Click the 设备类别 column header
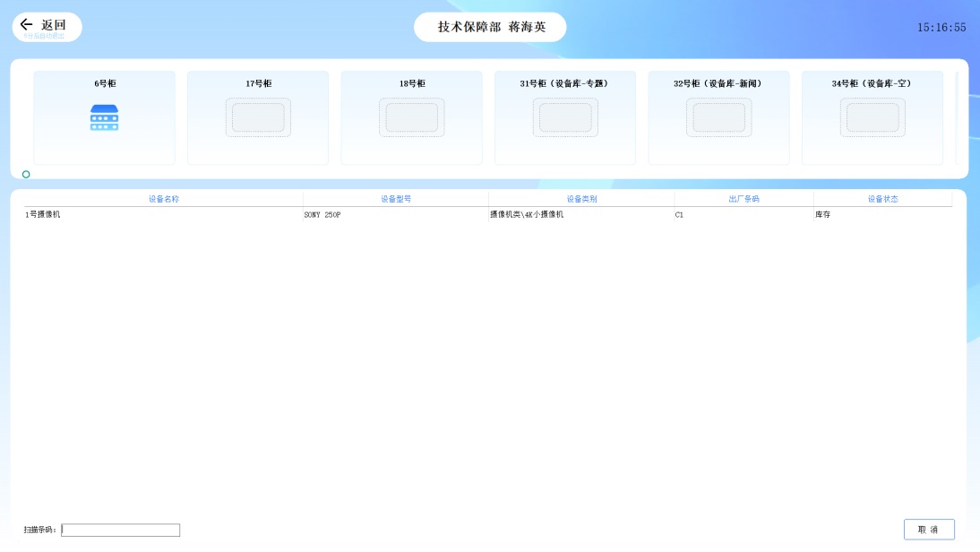980x552 pixels. [581, 199]
